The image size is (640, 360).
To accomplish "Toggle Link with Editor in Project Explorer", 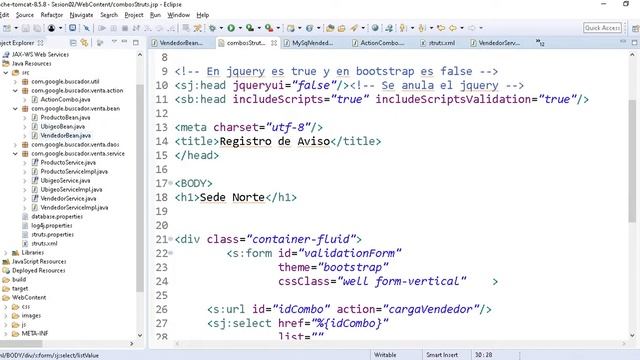I will [84, 42].
